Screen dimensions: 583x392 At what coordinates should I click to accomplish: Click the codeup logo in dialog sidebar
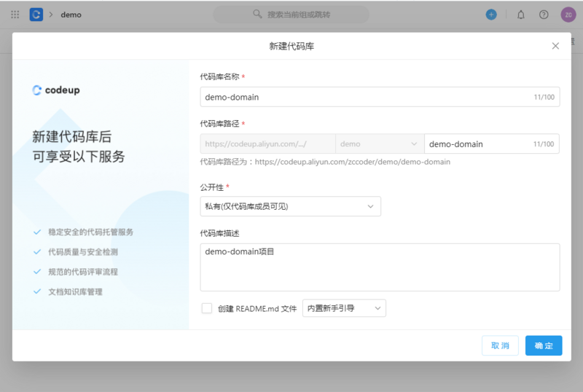[56, 90]
